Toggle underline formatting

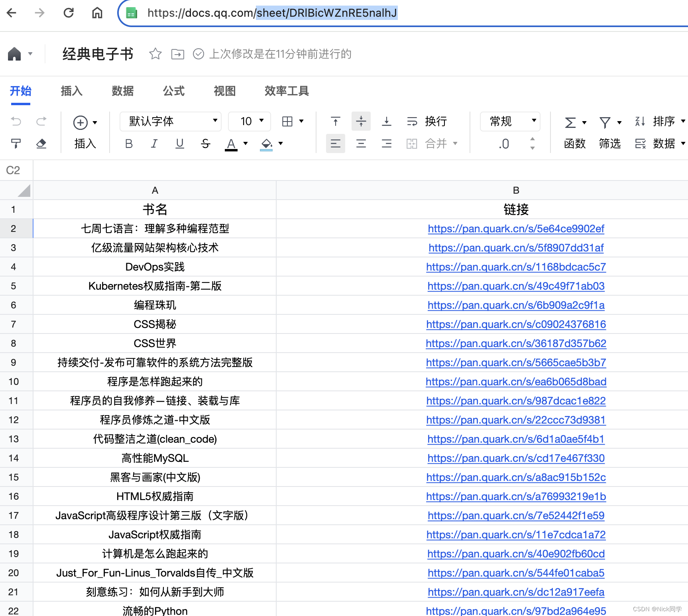coord(180,143)
